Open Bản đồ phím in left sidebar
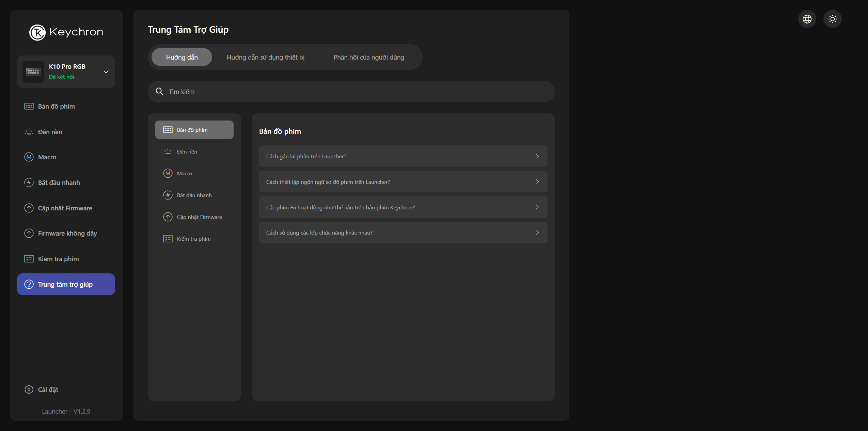 [x=56, y=106]
